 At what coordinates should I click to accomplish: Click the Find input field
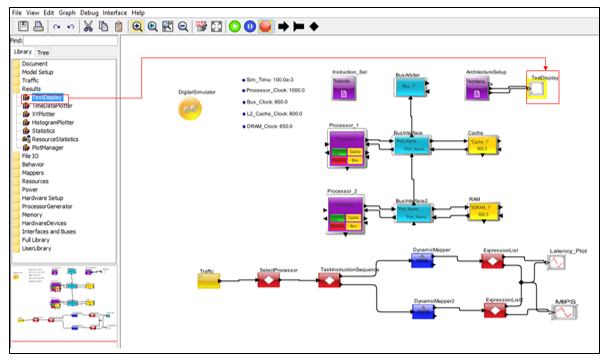70,40
